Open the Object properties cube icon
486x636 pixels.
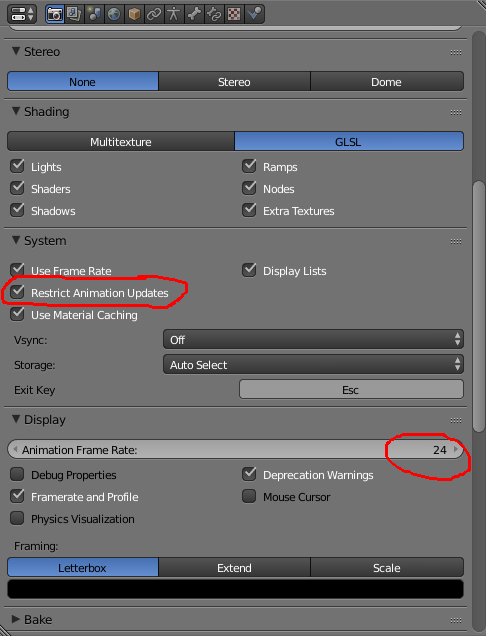pyautogui.click(x=134, y=14)
